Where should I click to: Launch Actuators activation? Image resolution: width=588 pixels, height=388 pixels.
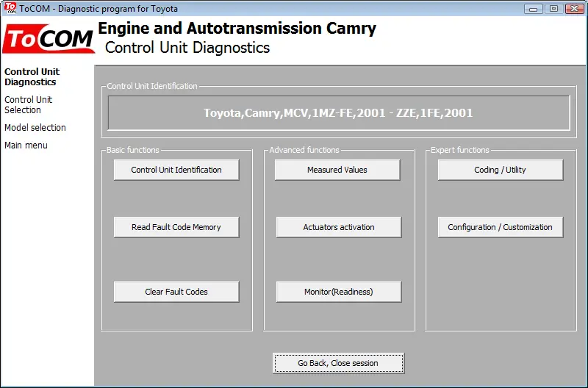click(339, 227)
